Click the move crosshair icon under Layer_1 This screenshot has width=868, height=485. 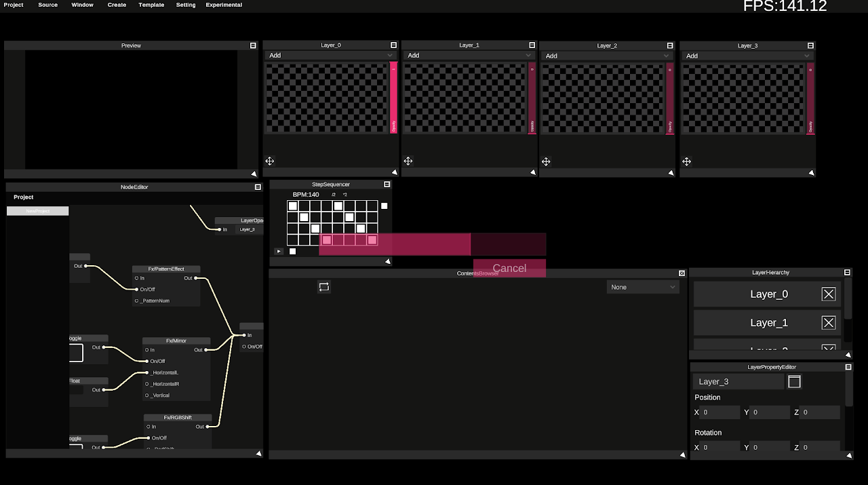coord(408,161)
